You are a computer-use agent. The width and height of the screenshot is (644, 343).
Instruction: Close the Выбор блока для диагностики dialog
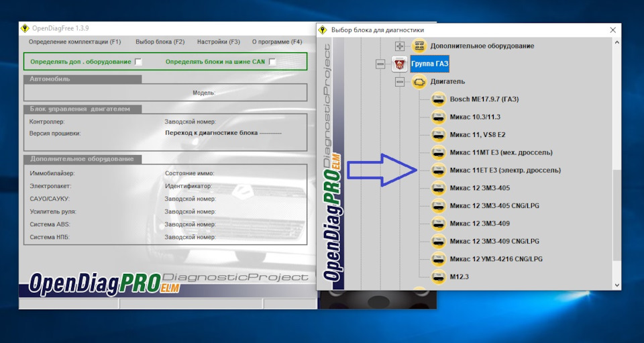pyautogui.click(x=612, y=30)
